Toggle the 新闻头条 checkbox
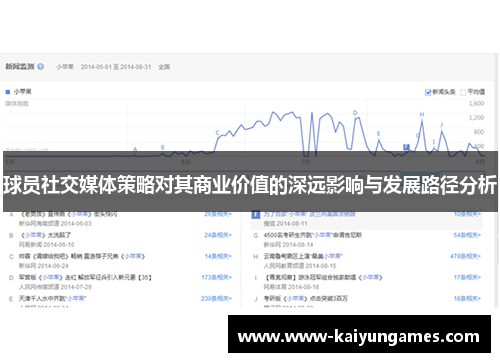Image resolution: width=500 pixels, height=362 pixels. (428, 92)
